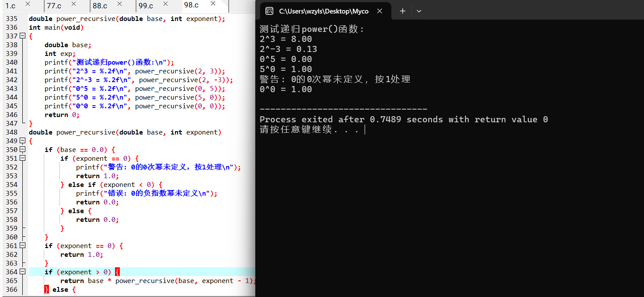Click the printf line with "0^5 = %.2f\n"
This screenshot has width=644, height=297.
(x=135, y=89)
